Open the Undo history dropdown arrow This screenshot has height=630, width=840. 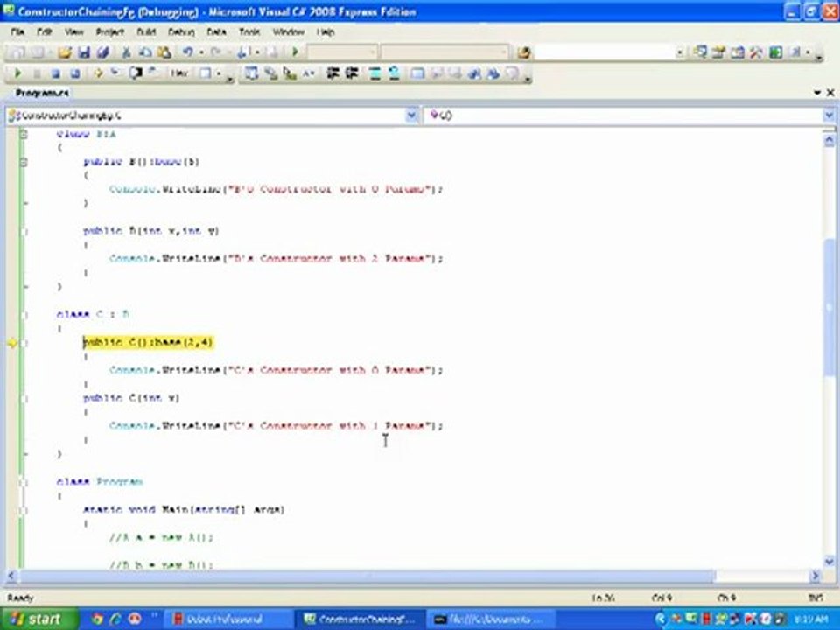[201, 52]
